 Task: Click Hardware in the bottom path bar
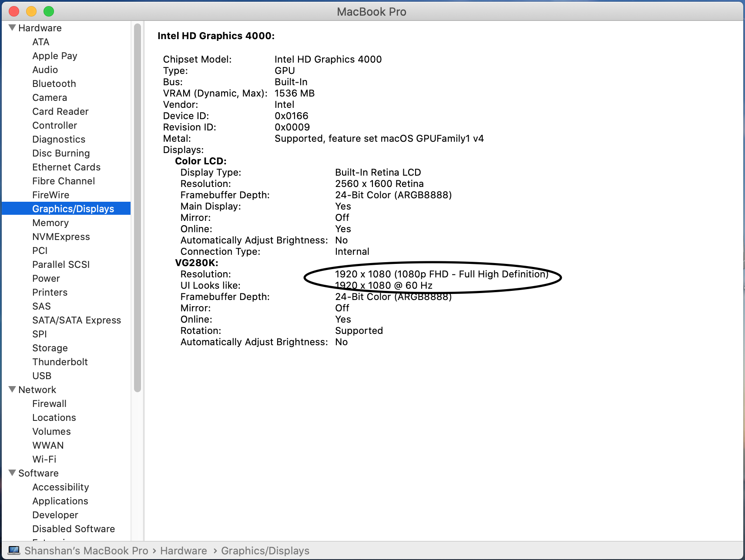184,550
